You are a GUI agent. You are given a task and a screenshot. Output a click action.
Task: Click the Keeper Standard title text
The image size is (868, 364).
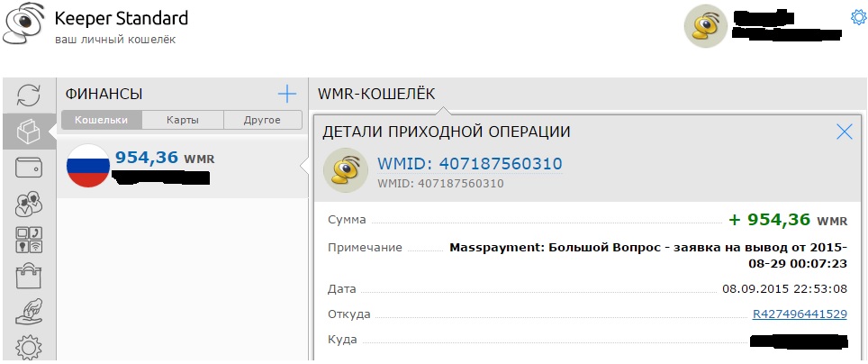(x=122, y=19)
